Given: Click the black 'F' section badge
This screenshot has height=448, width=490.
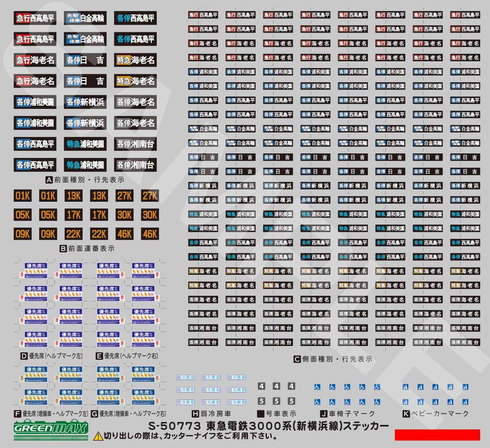Looking at the screenshot, I should [17, 414].
